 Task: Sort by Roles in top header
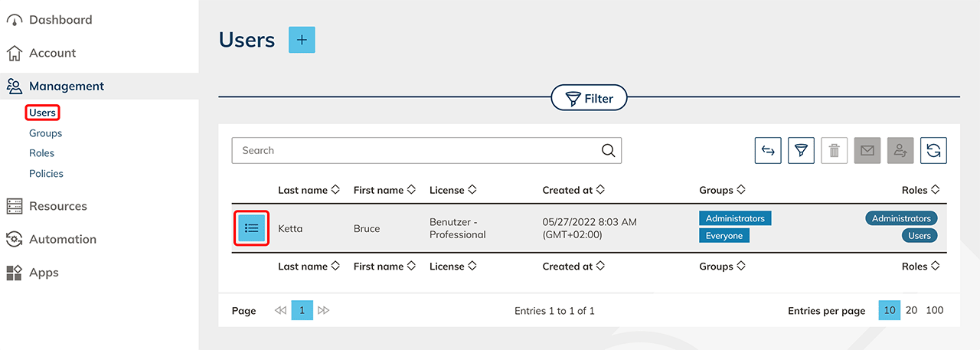point(920,190)
